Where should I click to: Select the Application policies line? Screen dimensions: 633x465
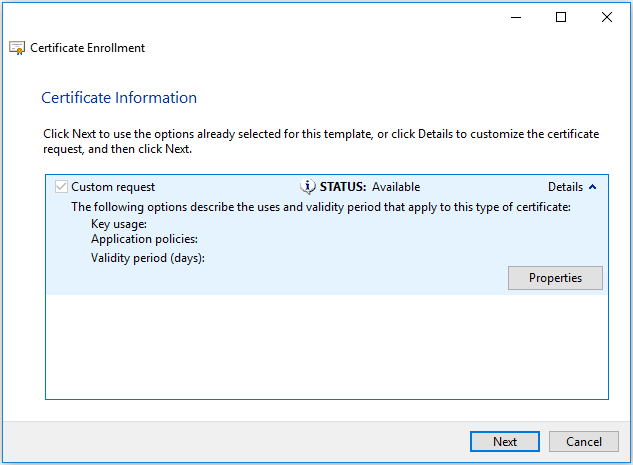coord(144,240)
